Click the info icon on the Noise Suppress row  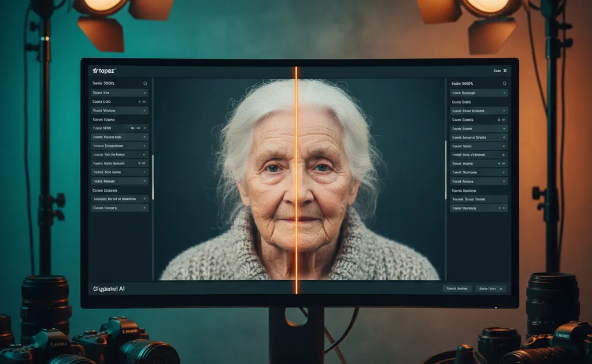(138, 163)
